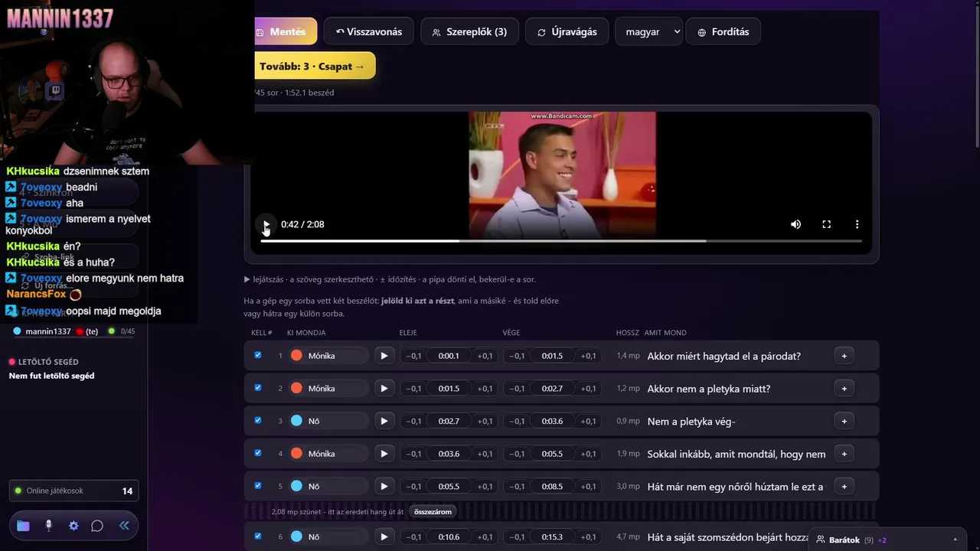
Task: Open chat via the speech bubble icon
Action: point(97,526)
